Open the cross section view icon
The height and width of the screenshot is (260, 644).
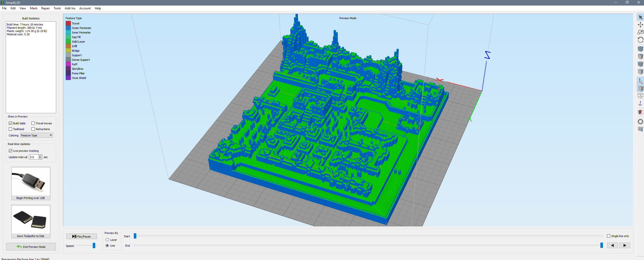coord(640,112)
